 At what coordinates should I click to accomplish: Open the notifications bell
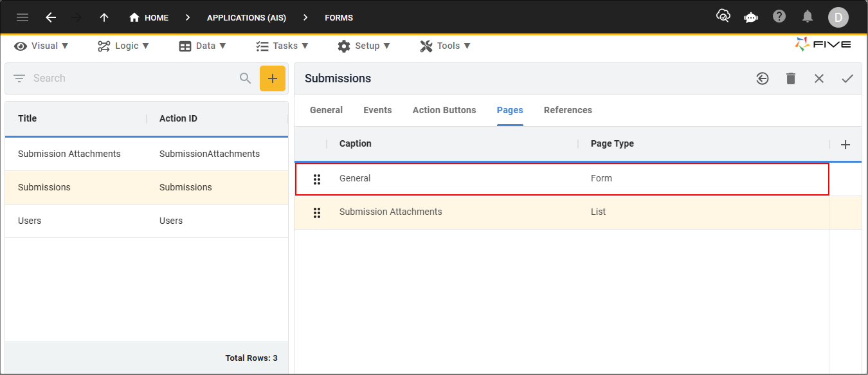(x=808, y=17)
